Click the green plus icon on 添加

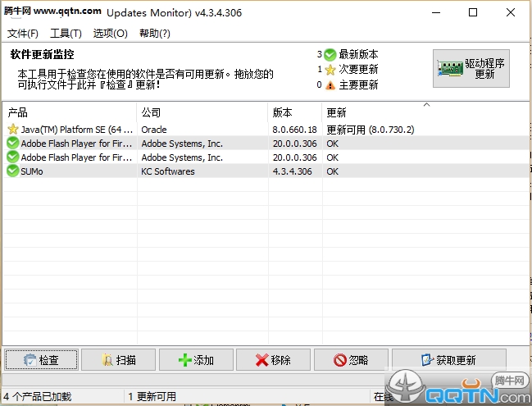[x=185, y=360]
